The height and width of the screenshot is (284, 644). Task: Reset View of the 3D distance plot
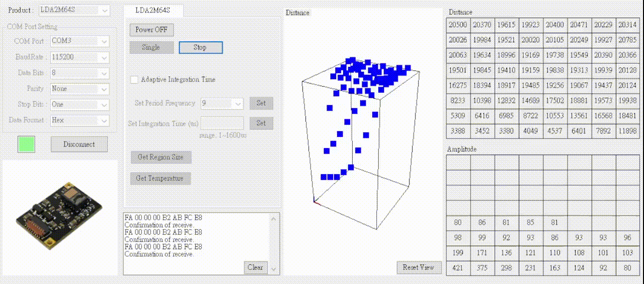[419, 267]
